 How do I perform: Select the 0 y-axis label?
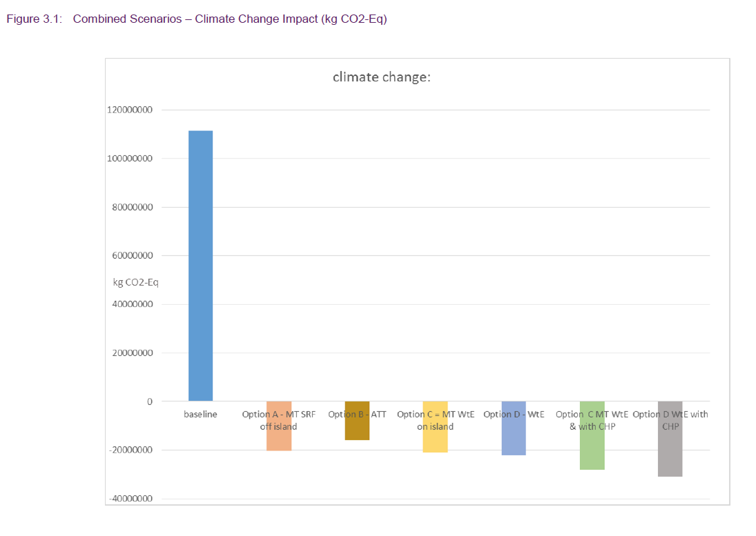[x=149, y=401]
